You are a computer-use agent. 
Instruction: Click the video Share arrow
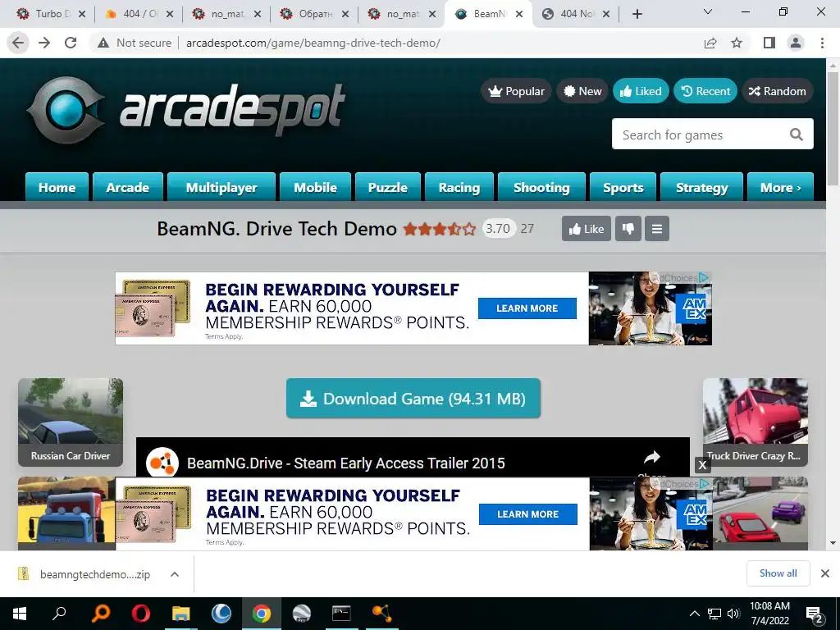(651, 458)
